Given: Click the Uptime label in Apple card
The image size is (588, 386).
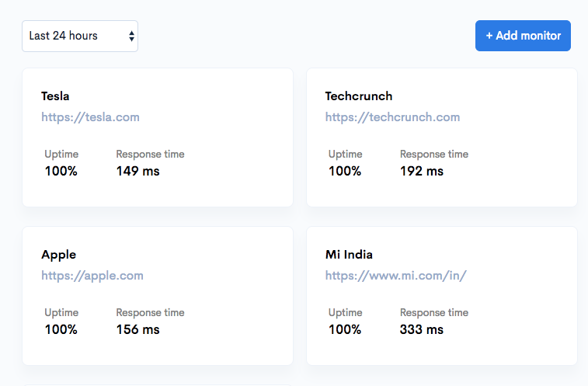Looking at the screenshot, I should [61, 312].
